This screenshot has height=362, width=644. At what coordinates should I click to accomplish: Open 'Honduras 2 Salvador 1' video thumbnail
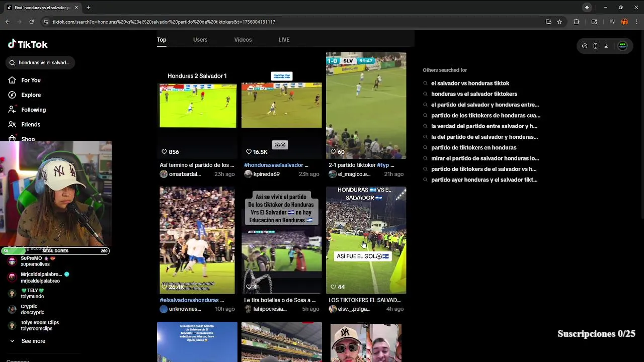coord(197,105)
